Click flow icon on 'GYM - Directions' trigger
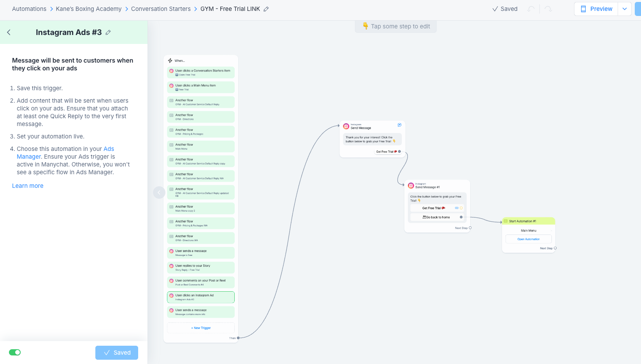The image size is (641, 364). pos(171,115)
